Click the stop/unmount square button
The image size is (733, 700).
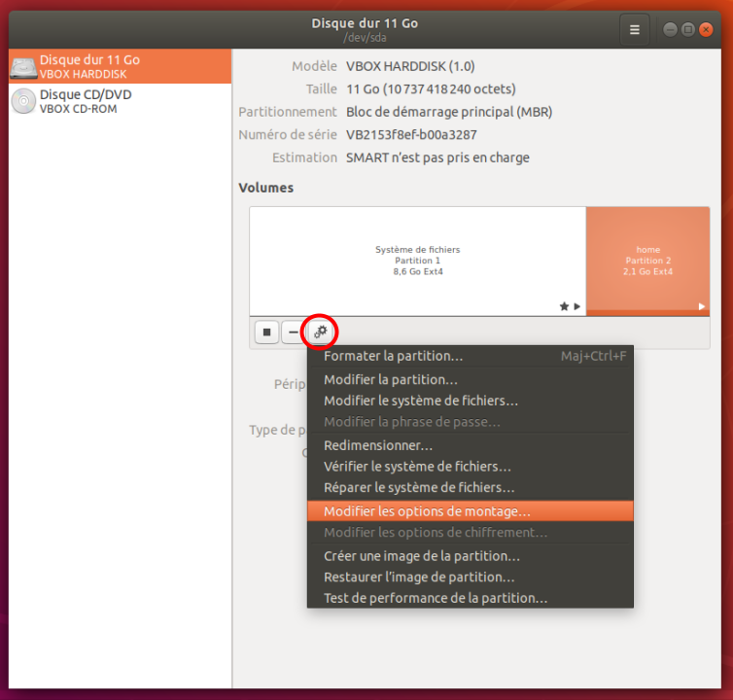coord(266,332)
